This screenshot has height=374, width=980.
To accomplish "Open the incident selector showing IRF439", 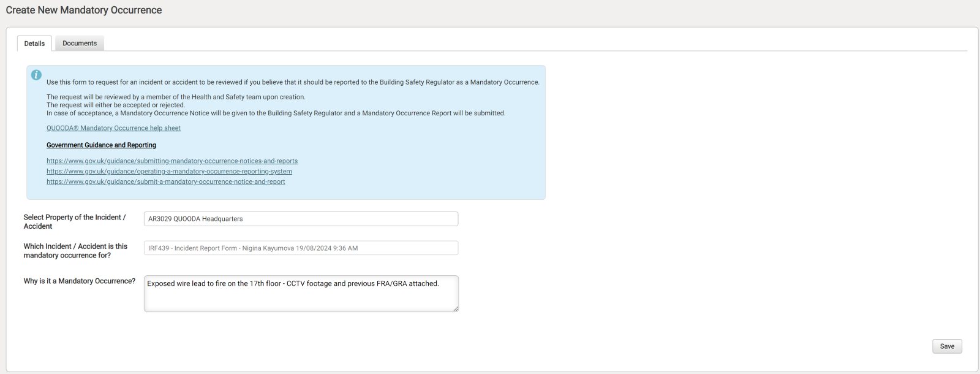I will (x=301, y=248).
